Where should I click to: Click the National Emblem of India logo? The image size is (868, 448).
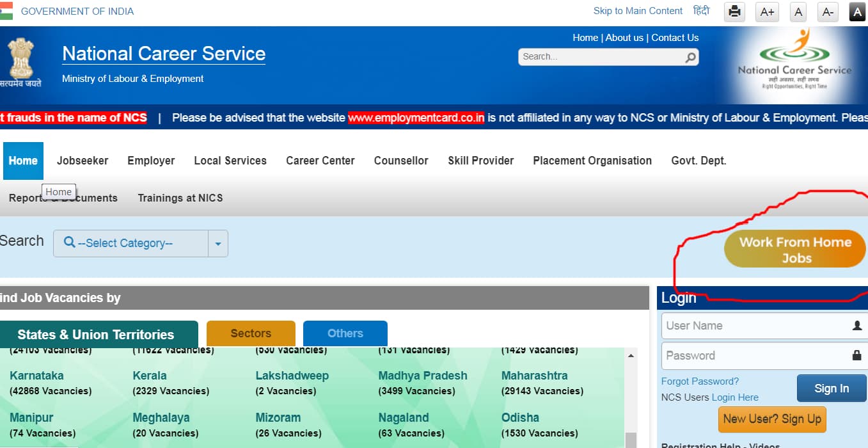click(x=21, y=62)
